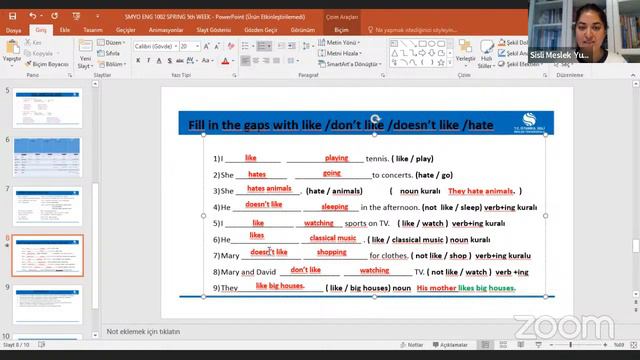Switch to the Tasarım ribbon tab
Screen dimensions: 640x360
(93, 30)
